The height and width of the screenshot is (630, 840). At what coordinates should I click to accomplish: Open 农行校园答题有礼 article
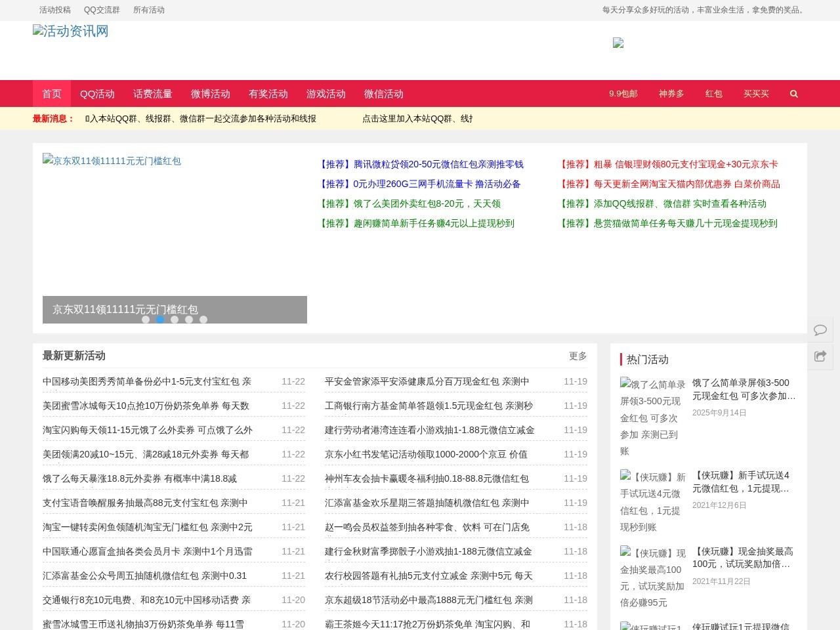click(x=429, y=576)
